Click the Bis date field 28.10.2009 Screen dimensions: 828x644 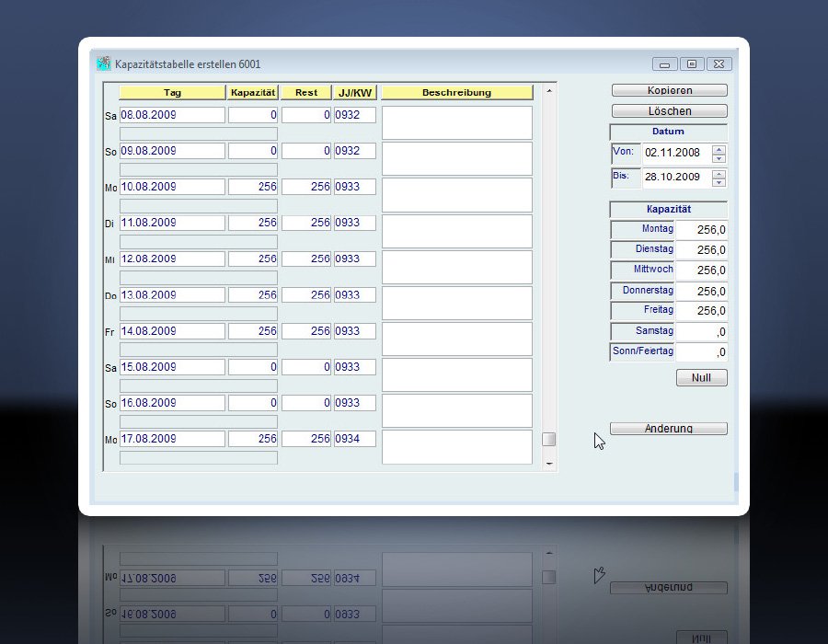coord(677,178)
